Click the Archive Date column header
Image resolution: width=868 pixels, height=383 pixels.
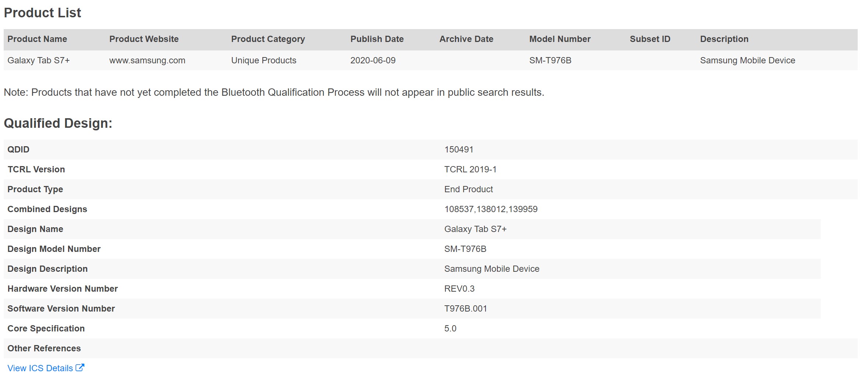click(466, 39)
